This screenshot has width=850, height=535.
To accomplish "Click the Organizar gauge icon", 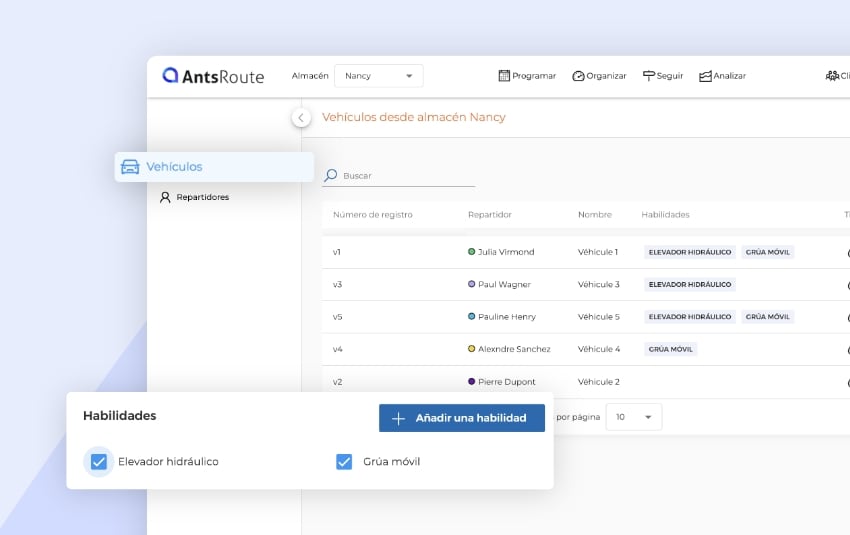I will click(x=578, y=76).
